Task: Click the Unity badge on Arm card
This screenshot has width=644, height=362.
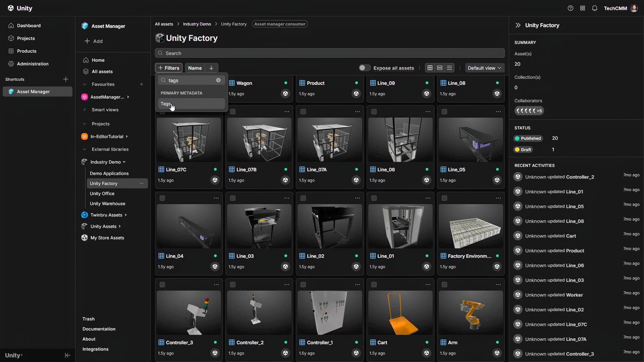Action: (497, 353)
